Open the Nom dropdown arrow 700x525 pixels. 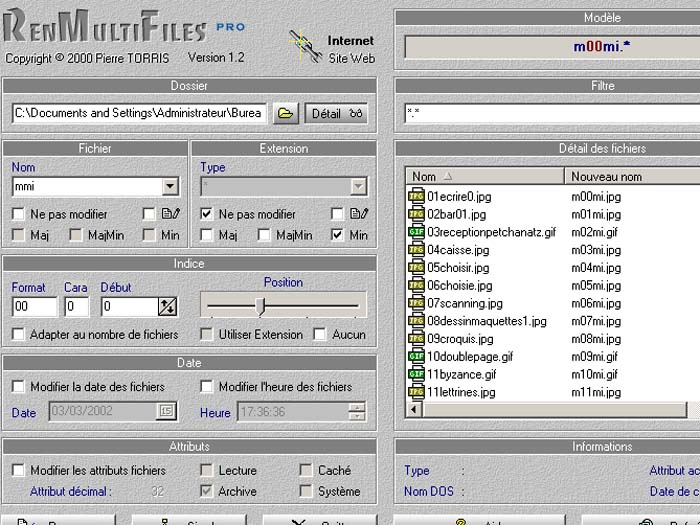tap(170, 187)
